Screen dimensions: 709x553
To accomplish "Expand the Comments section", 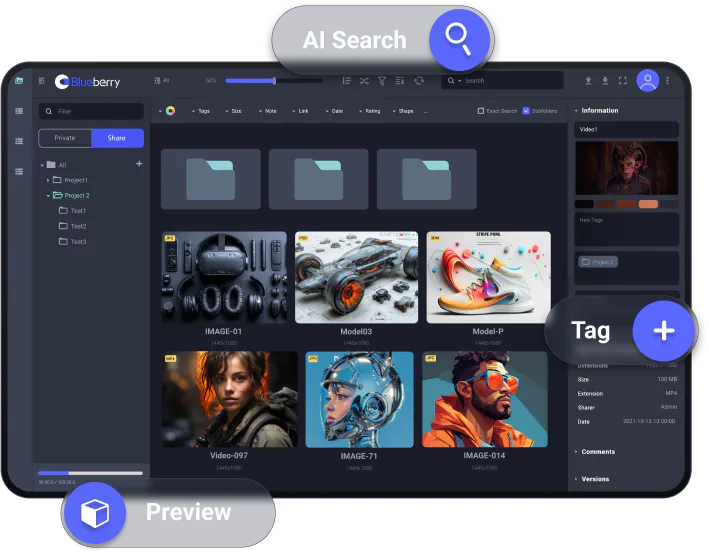I will point(576,452).
